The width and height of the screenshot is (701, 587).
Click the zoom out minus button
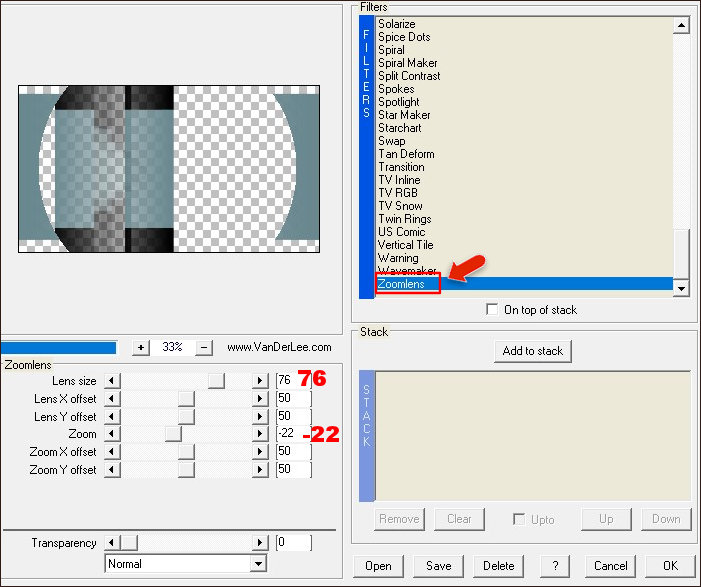click(x=204, y=347)
